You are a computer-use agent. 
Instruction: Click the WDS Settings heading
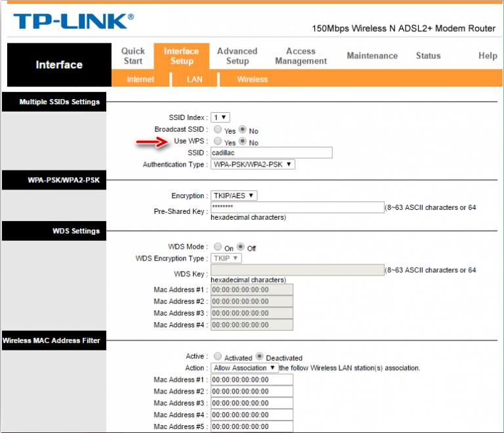(x=54, y=231)
